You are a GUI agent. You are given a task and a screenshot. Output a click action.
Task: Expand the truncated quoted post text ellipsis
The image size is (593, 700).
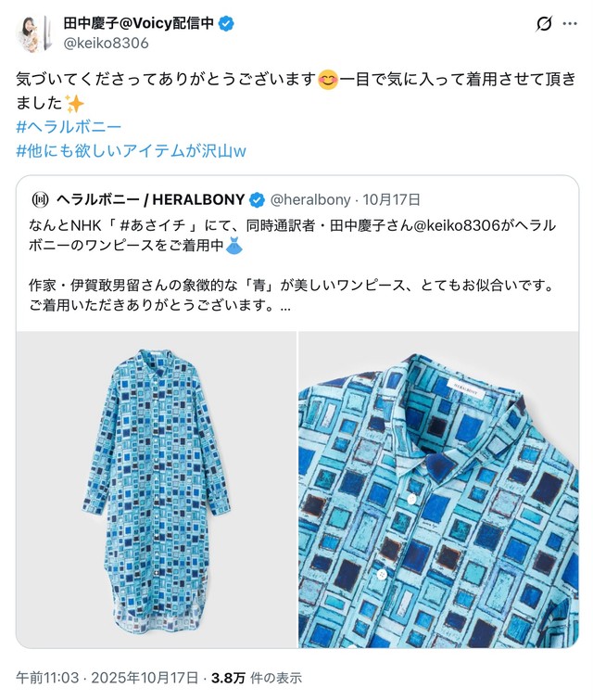point(285,306)
